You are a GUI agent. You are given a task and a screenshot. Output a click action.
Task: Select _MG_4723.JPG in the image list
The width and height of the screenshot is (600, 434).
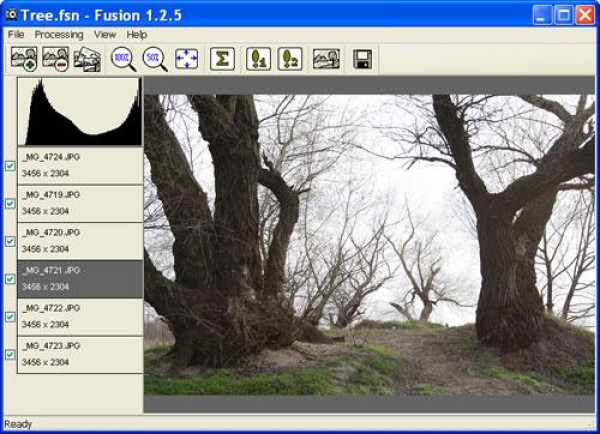80,355
